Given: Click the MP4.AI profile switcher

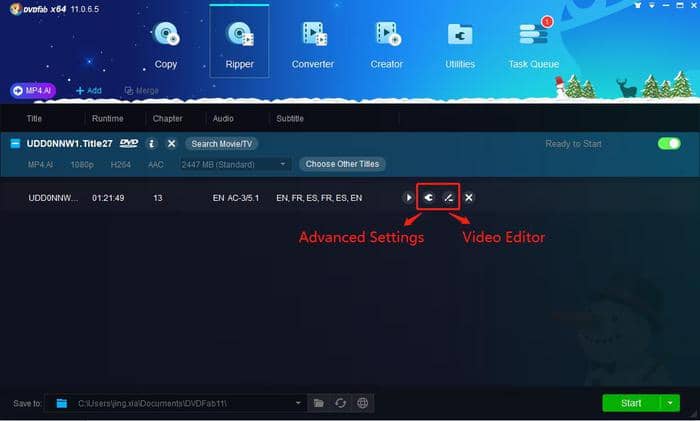Looking at the screenshot, I should (33, 91).
